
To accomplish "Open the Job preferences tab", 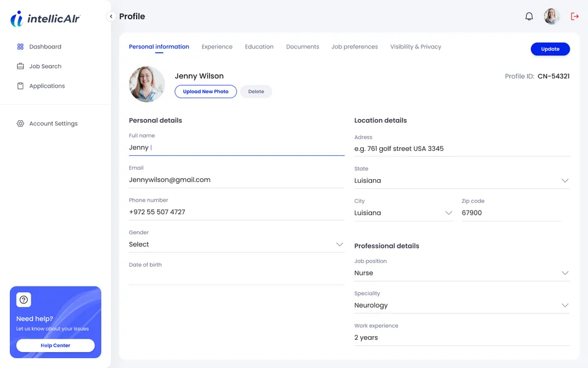I will click(355, 47).
